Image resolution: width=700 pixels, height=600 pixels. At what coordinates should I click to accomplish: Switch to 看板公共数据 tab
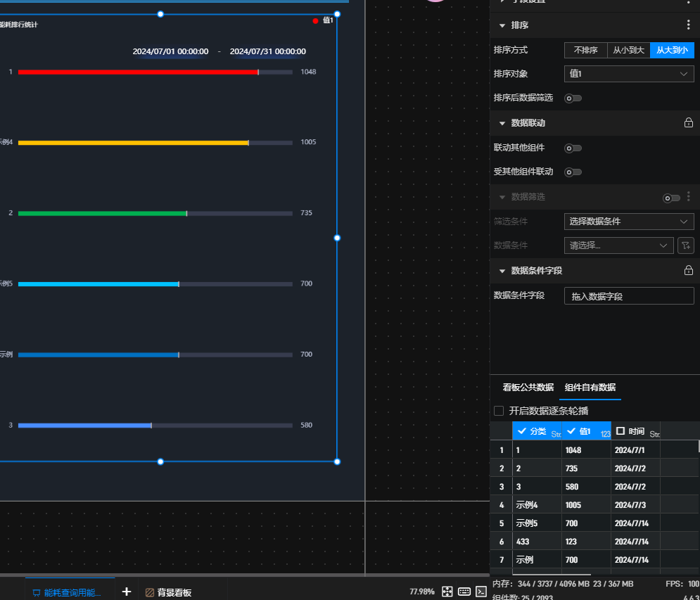[x=528, y=388]
